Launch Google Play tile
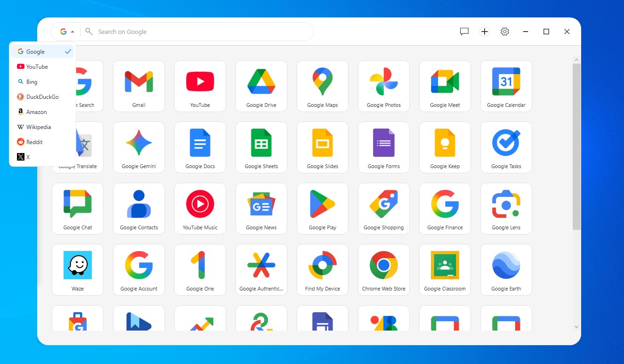The width and height of the screenshot is (624, 364). tap(323, 209)
